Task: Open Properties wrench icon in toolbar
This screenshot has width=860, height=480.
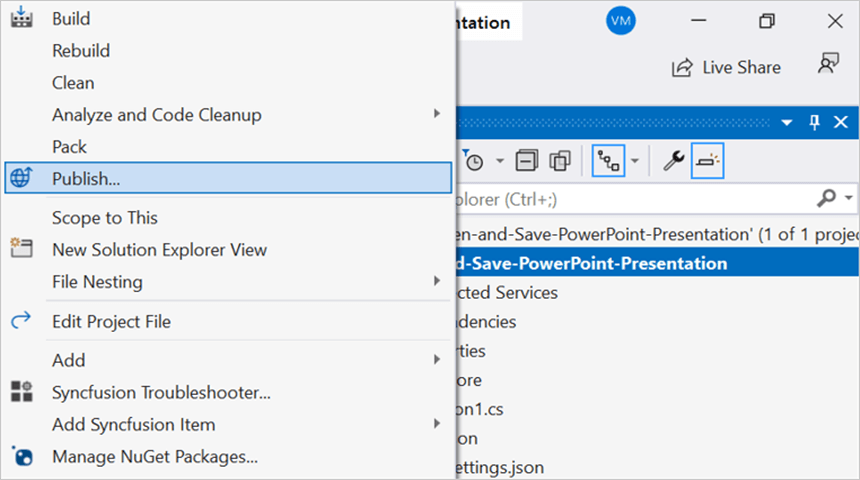Action: (x=673, y=160)
